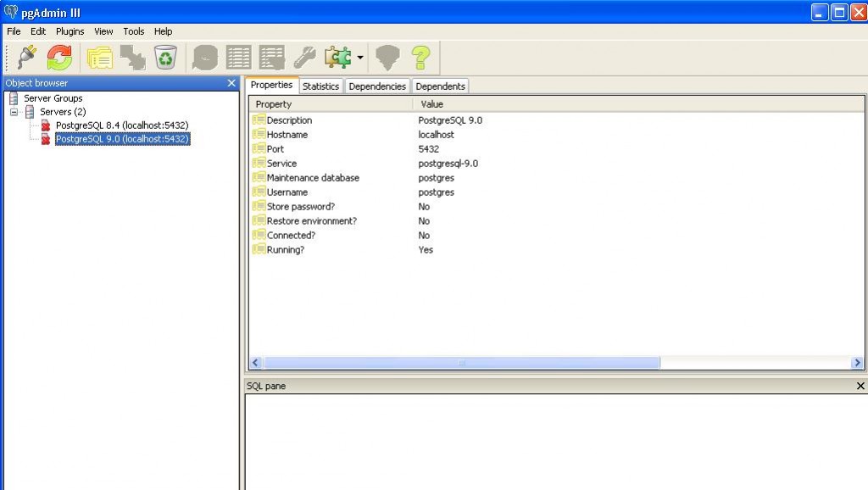
Task: Click the plugins puzzle piece icon
Action: [337, 58]
